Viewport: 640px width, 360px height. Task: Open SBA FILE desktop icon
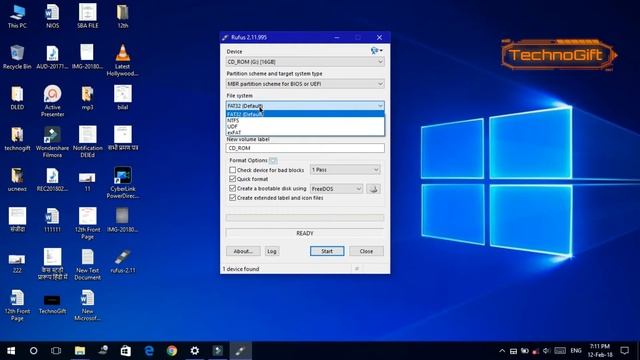88,16
